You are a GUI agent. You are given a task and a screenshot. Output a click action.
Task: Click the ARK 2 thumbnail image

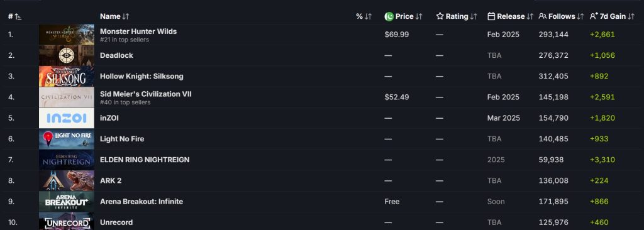pos(67,181)
